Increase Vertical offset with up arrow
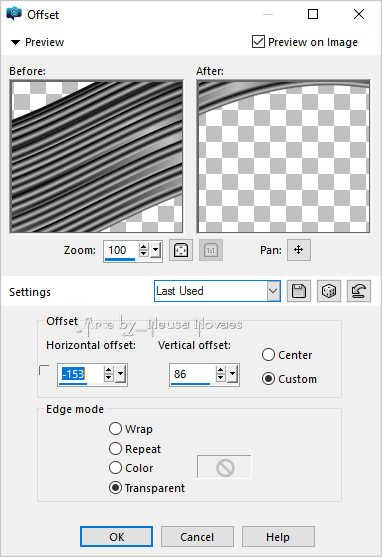This screenshot has height=557, width=382. coord(221,370)
